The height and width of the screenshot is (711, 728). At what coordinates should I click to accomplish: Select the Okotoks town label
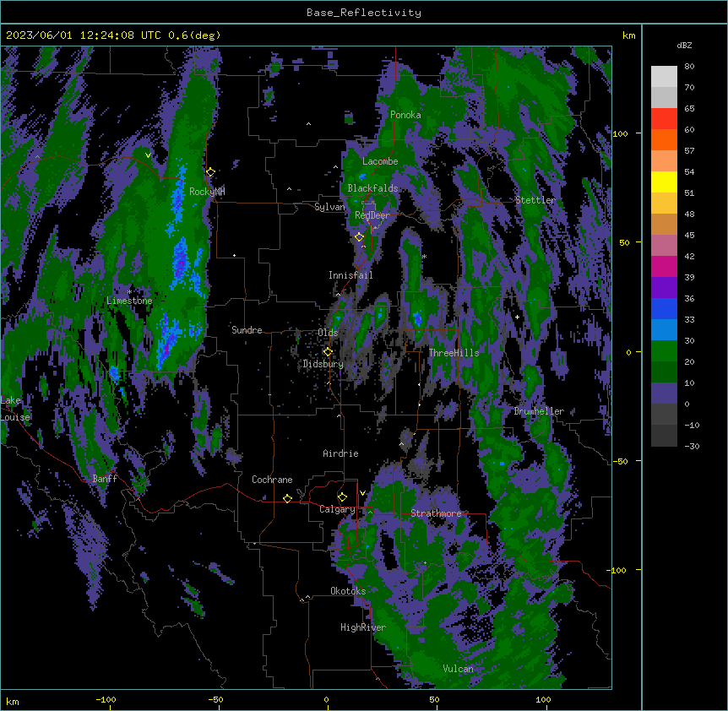pos(348,591)
